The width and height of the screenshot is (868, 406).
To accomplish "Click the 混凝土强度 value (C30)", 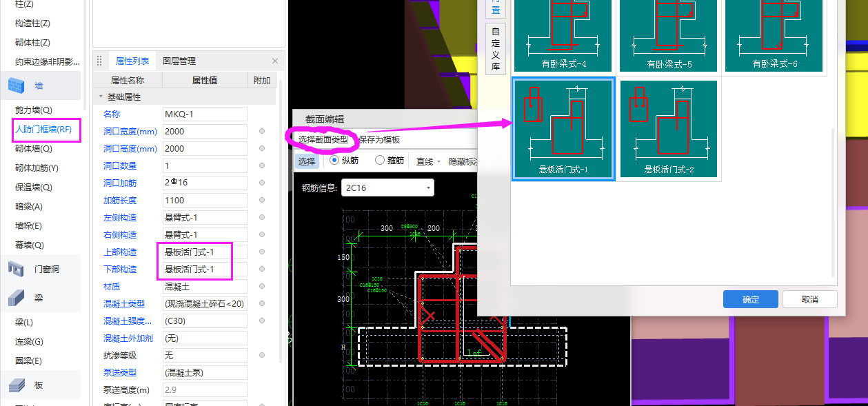I will pos(205,321).
